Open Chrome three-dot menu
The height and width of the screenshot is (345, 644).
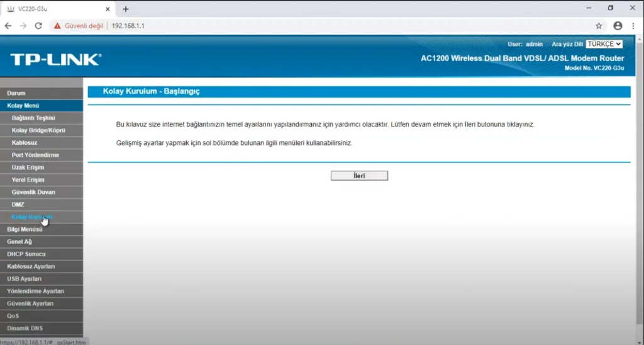(633, 26)
